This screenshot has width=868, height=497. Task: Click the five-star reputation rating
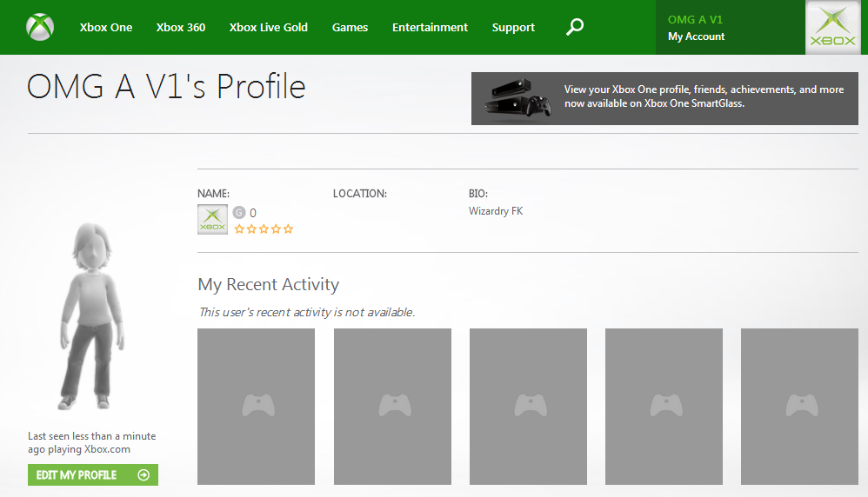(264, 229)
